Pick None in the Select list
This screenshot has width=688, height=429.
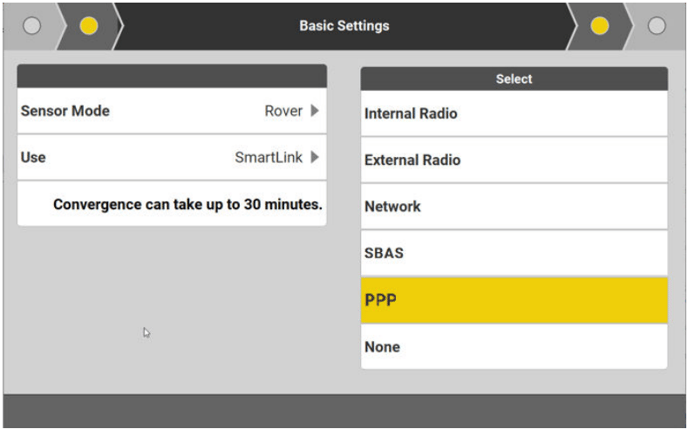click(x=513, y=347)
